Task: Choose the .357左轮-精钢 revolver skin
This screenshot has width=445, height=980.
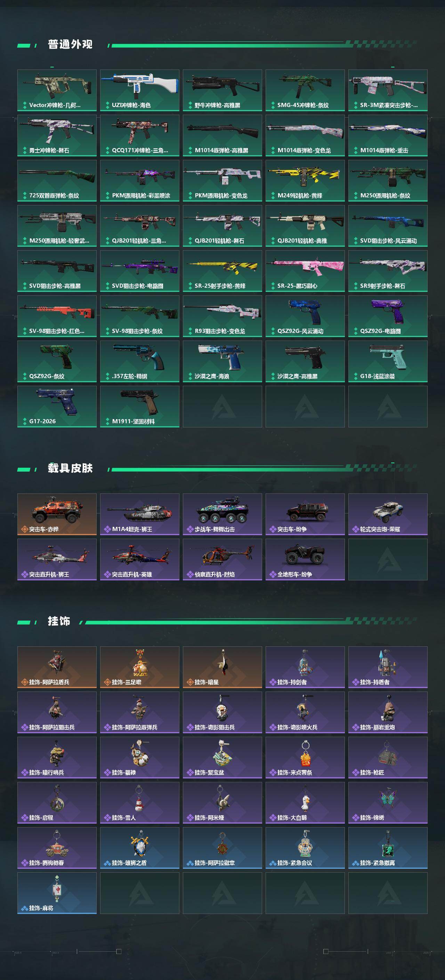Action: pyautogui.click(x=140, y=361)
